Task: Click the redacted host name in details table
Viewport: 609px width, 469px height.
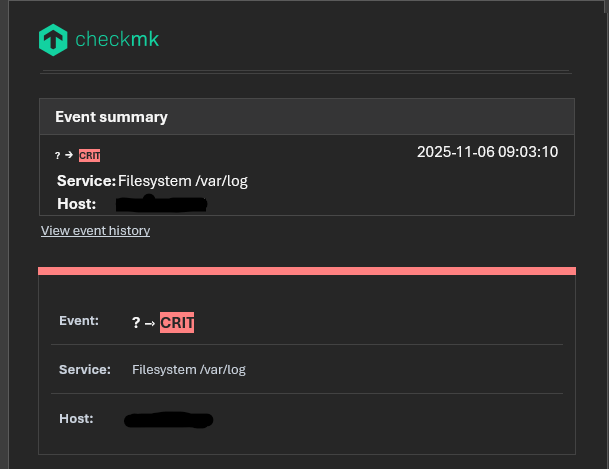Action: pos(170,419)
